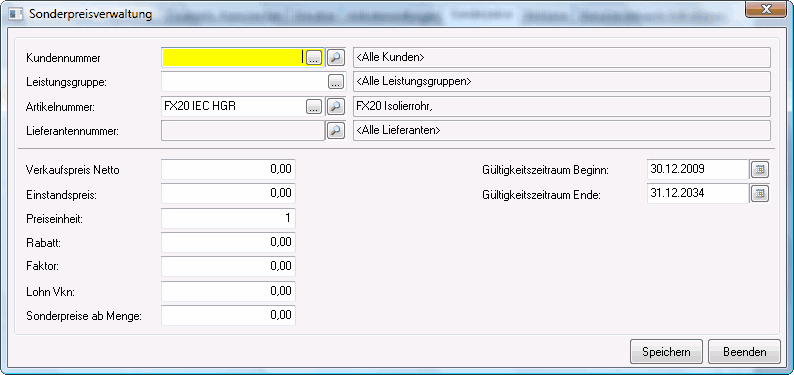794x375 pixels.
Task: Search customers with Kundennummer magnifier icon
Action: (x=335, y=58)
